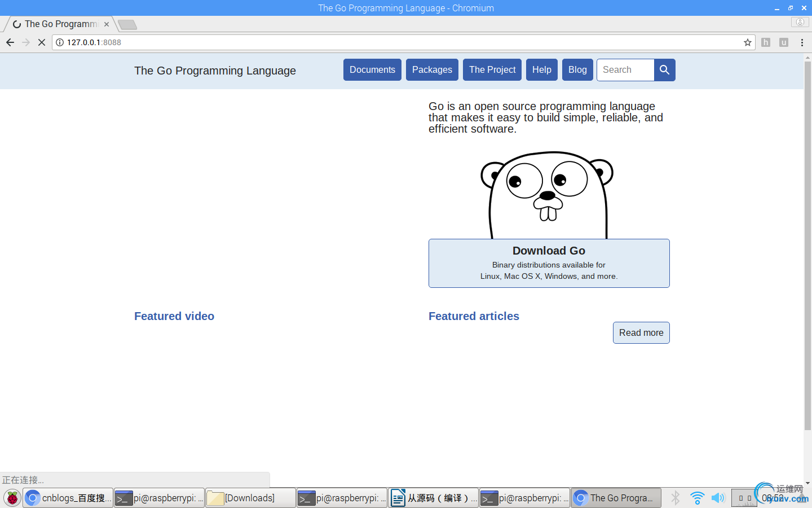Stop loading the page with X button

pyautogui.click(x=42, y=42)
